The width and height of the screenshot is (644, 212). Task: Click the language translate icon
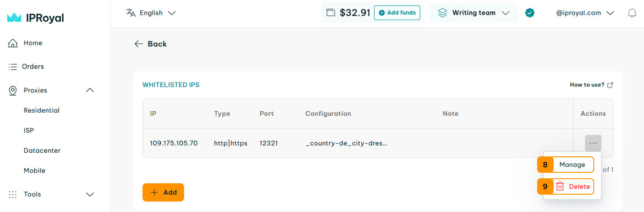pyautogui.click(x=131, y=13)
